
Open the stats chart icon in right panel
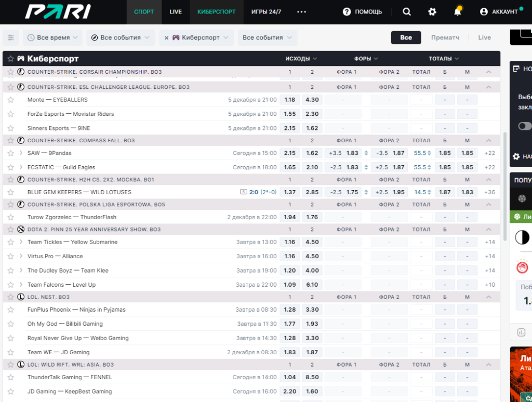pos(522,332)
